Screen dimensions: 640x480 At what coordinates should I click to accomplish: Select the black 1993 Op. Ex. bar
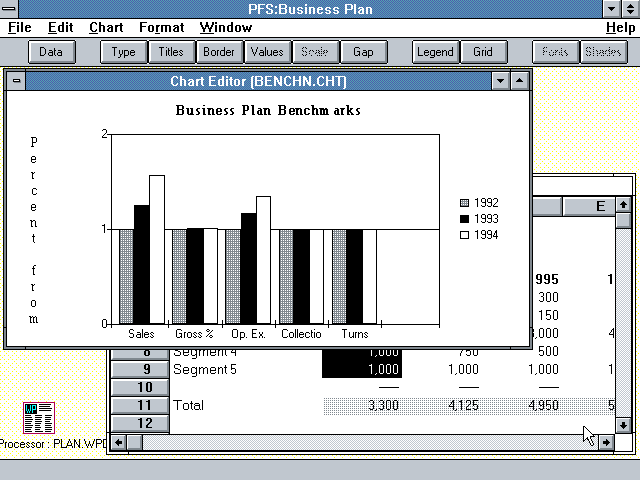click(249, 269)
